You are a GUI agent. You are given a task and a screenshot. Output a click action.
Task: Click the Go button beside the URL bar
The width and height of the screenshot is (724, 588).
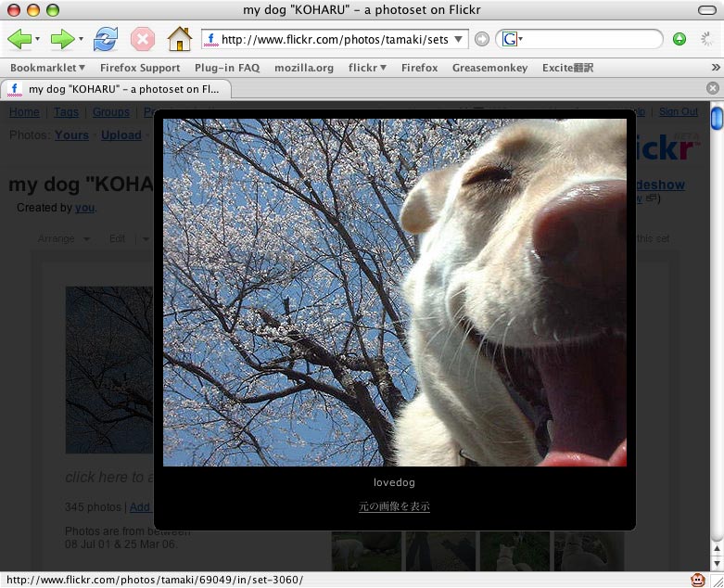[x=482, y=39]
